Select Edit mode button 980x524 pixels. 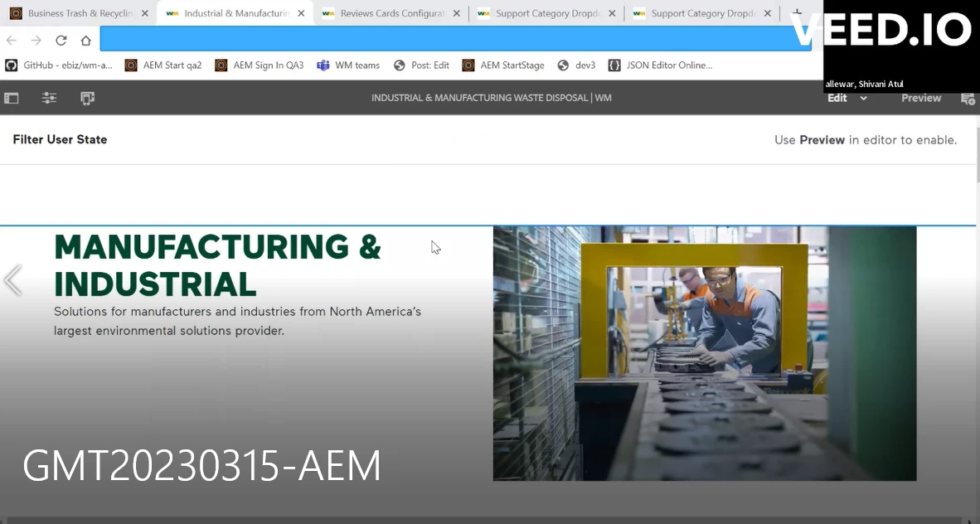click(837, 98)
